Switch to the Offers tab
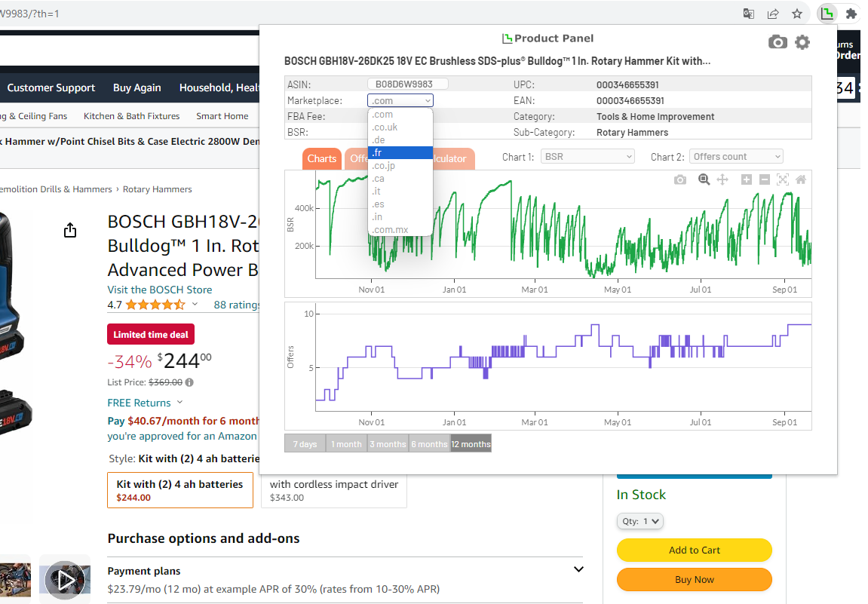Viewport: 868px width, 604px height. coord(358,158)
